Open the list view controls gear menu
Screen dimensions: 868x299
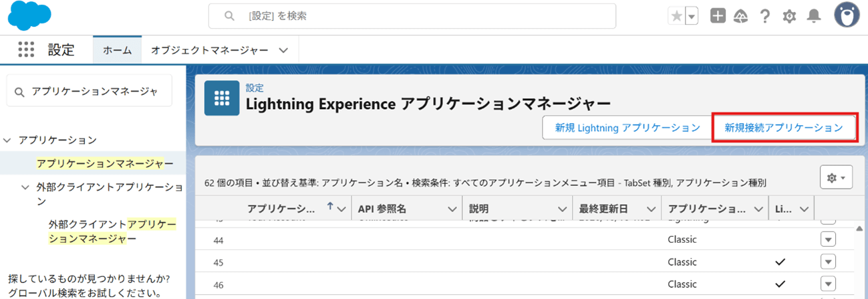point(836,178)
